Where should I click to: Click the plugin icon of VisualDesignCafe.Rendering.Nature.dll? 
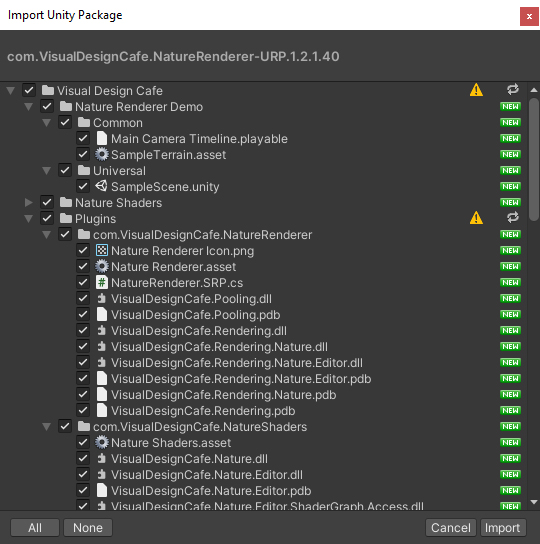click(101, 346)
